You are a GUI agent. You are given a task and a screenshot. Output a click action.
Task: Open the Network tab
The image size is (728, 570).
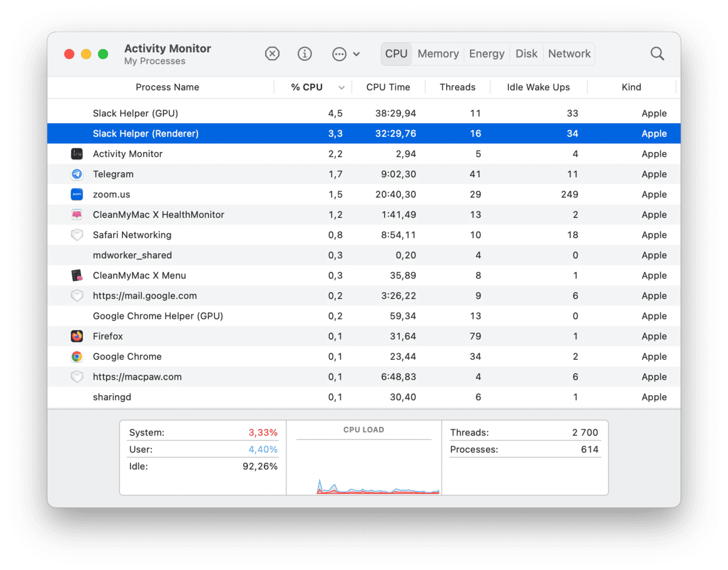point(569,54)
